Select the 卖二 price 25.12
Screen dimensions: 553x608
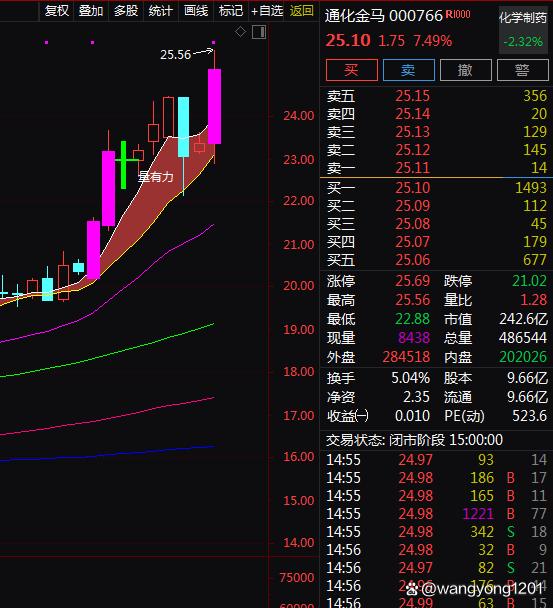[x=412, y=150]
